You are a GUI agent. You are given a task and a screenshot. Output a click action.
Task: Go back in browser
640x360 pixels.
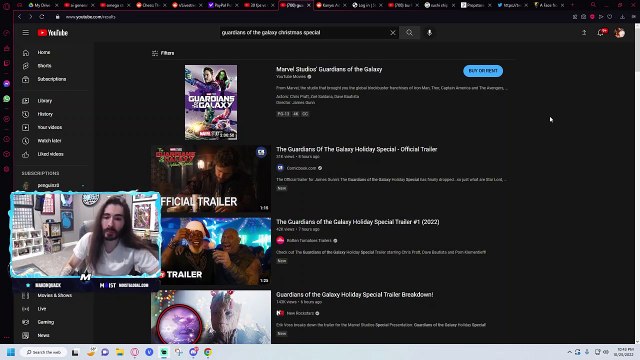[x=20, y=17]
